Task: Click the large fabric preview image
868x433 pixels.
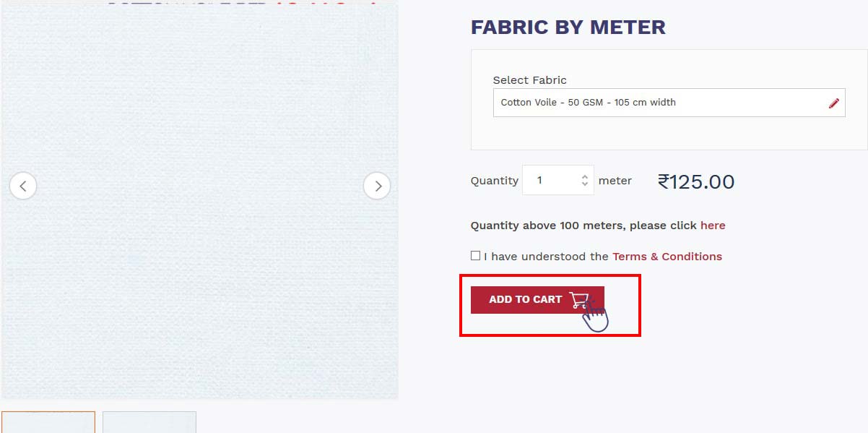Action: pos(199,201)
